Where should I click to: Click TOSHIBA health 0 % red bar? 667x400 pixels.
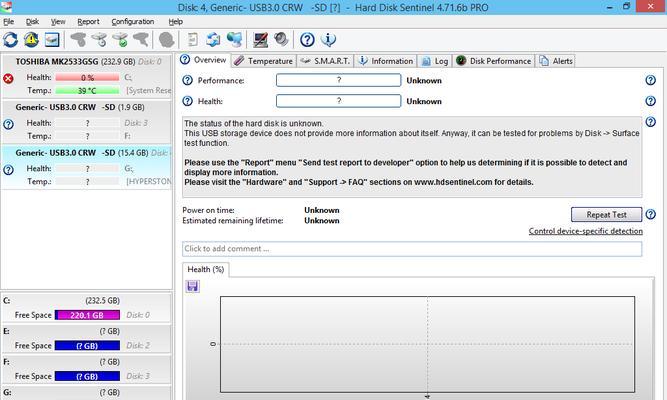(87, 77)
